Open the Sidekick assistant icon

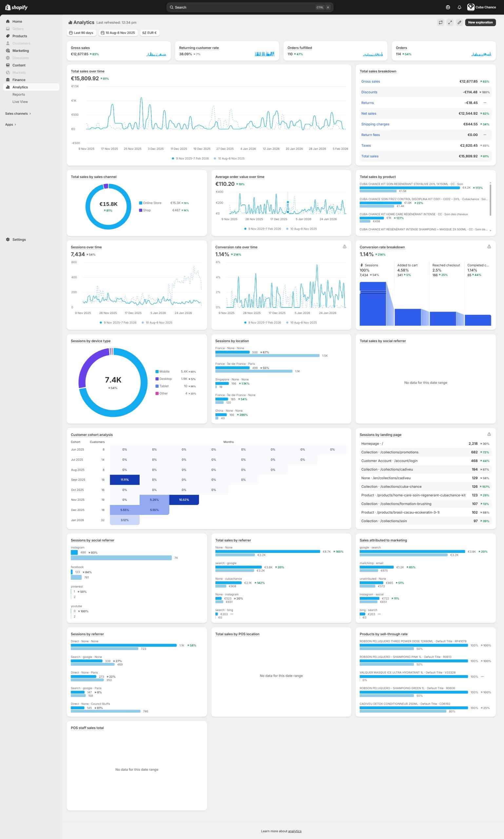448,7
